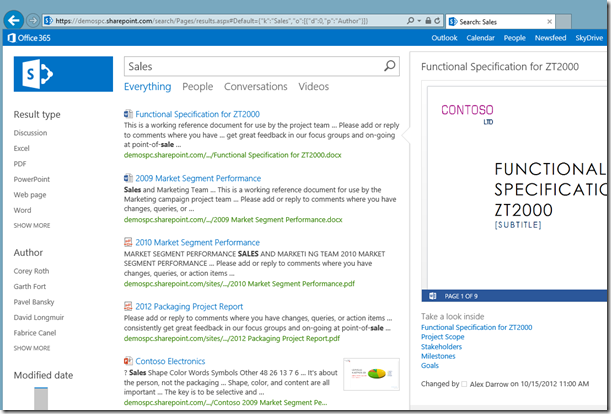Click the document preview page in hover panel
Viewport: 611px width, 414px height.
pos(517,188)
